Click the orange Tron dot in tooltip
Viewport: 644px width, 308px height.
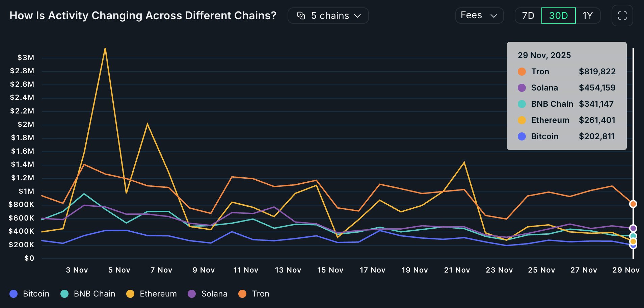[x=522, y=72]
